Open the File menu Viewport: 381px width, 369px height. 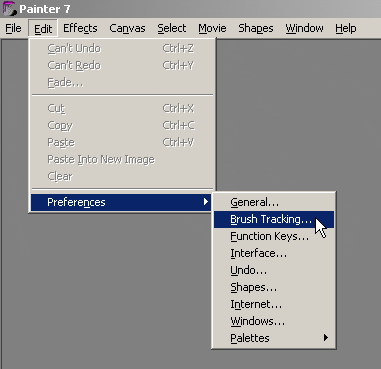tap(13, 28)
